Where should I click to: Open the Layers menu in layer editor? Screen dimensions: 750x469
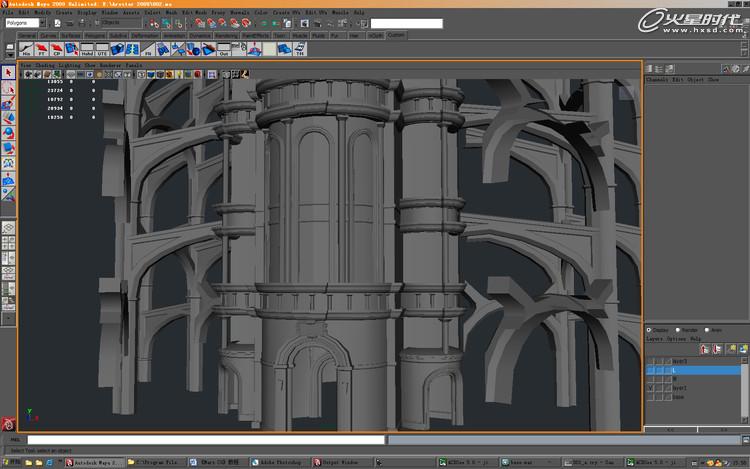point(655,338)
